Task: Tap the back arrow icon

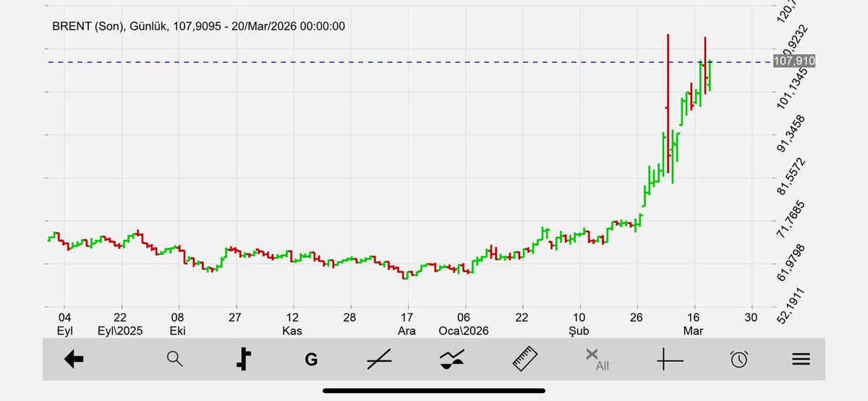Action: tap(74, 359)
